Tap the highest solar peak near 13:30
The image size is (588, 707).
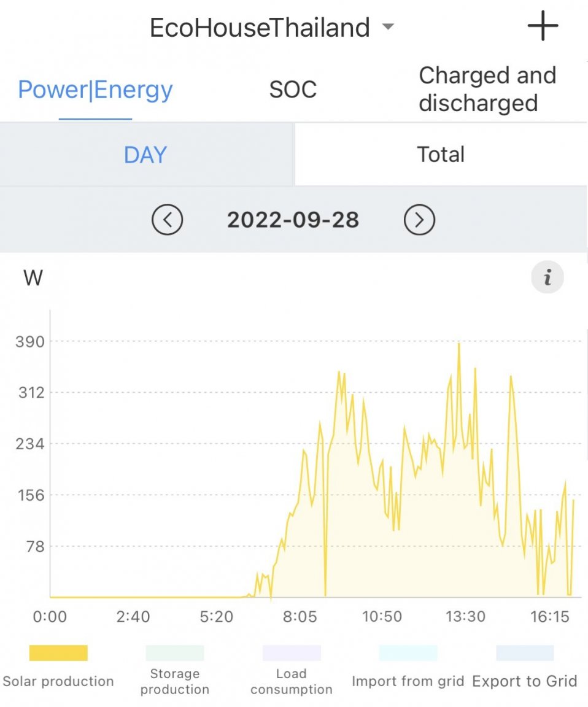[x=459, y=344]
